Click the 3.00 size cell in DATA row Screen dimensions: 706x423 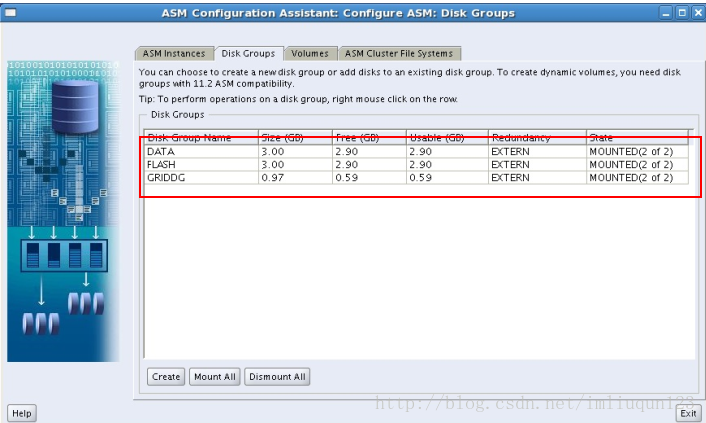click(x=296, y=151)
